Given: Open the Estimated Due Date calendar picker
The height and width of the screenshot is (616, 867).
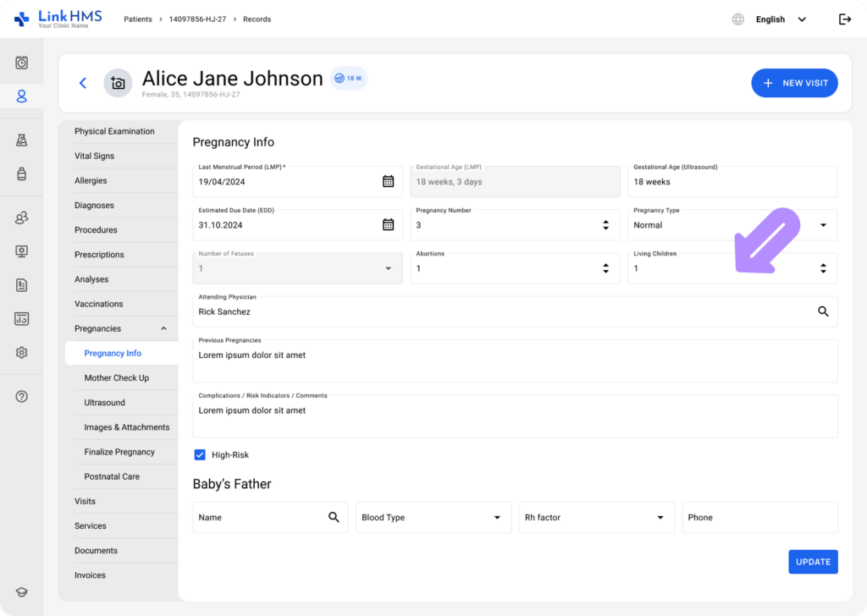Looking at the screenshot, I should [388, 224].
